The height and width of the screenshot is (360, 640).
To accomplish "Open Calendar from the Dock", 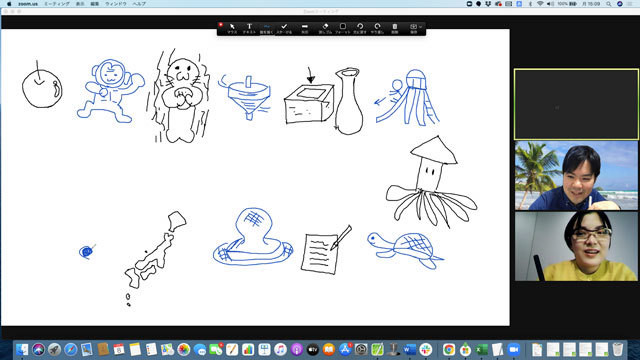I will click(x=119, y=349).
